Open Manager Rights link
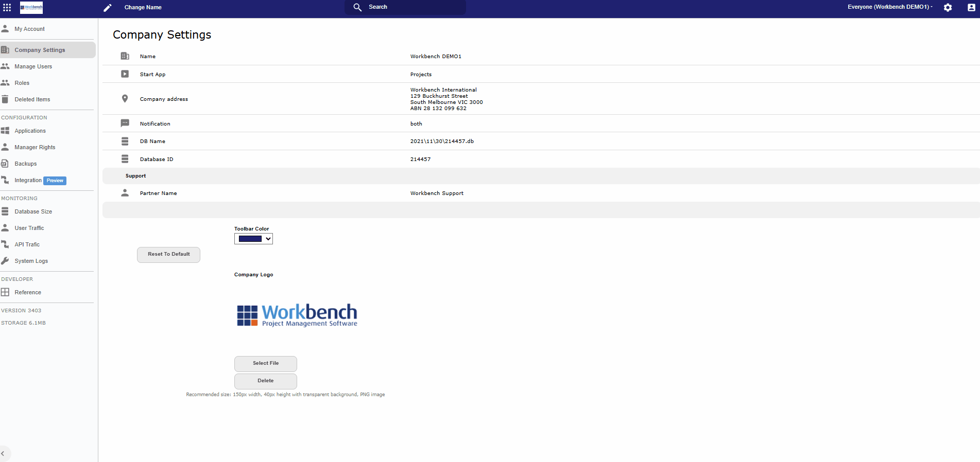 (x=35, y=147)
